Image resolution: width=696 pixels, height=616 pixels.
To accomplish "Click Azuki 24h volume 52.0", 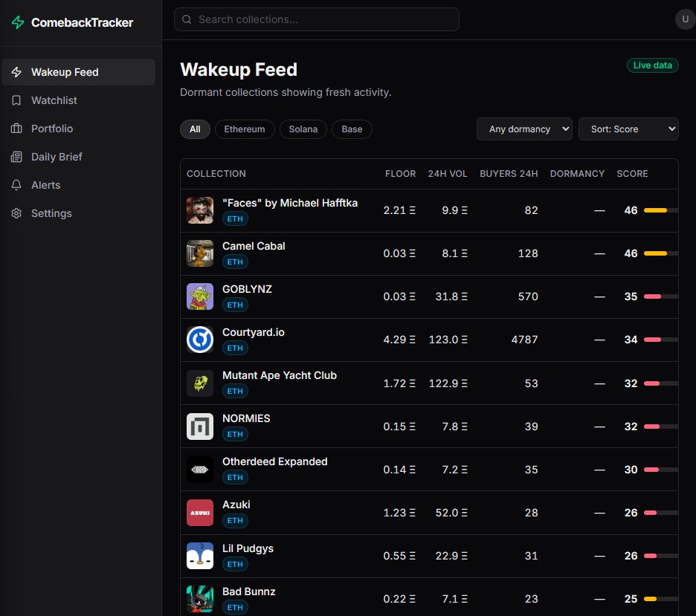I will click(x=451, y=513).
